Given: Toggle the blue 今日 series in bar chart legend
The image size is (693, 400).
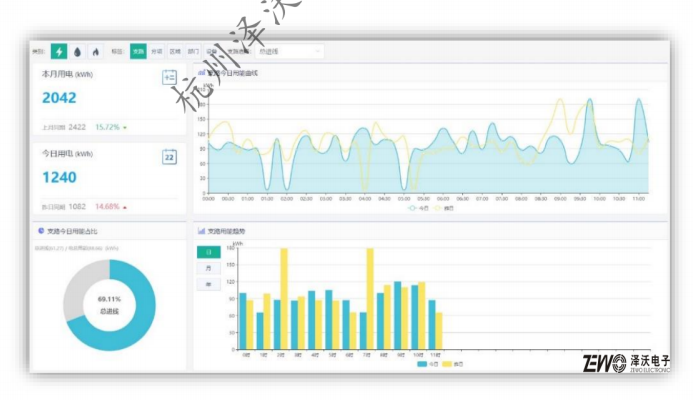Looking at the screenshot, I should 428,364.
